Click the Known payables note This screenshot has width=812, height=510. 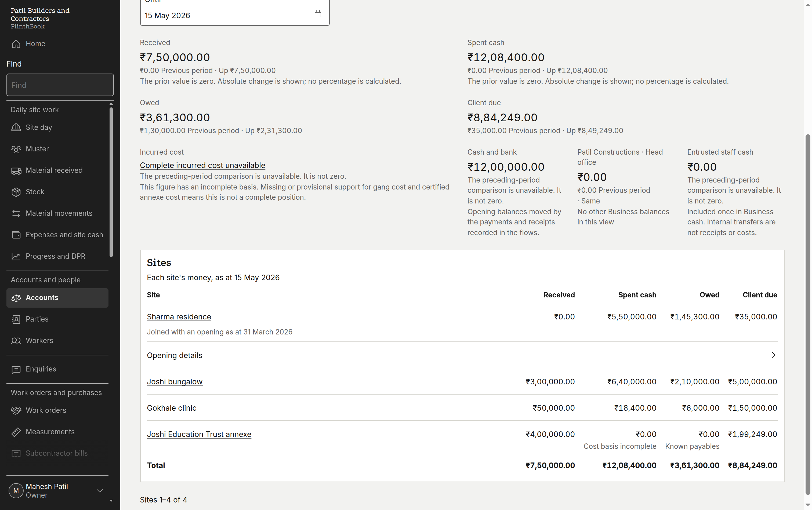[x=692, y=447]
